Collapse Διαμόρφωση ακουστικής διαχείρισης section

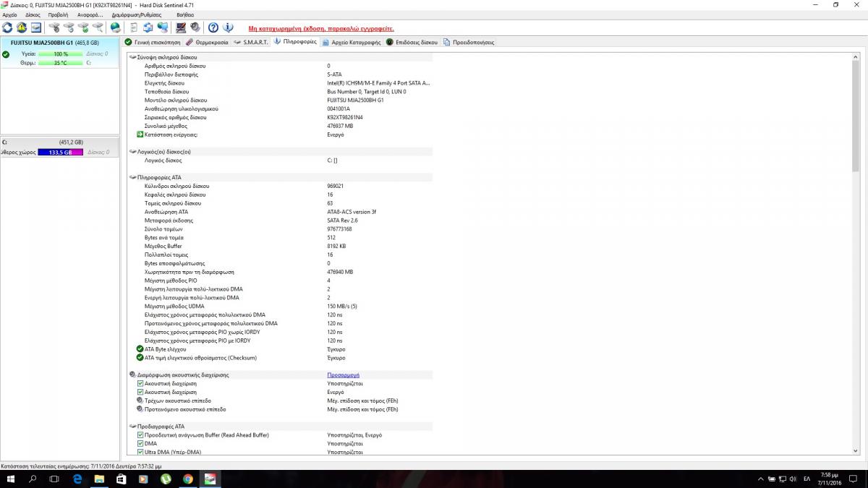point(132,375)
